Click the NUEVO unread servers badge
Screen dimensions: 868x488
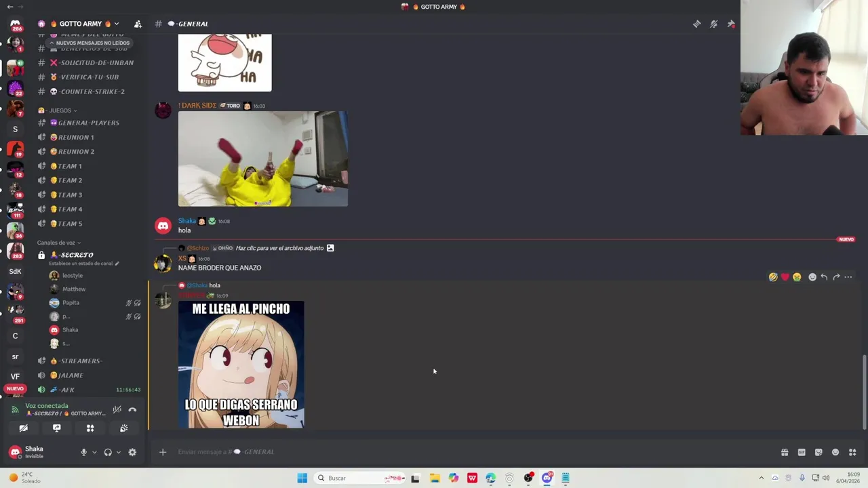(x=15, y=389)
